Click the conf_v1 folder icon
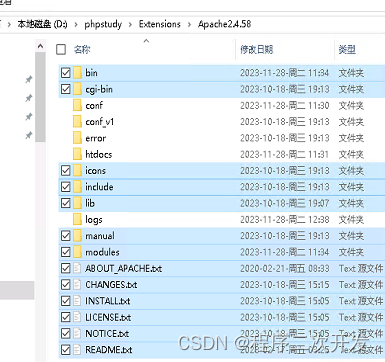This screenshot has width=385, height=362. tap(77, 122)
